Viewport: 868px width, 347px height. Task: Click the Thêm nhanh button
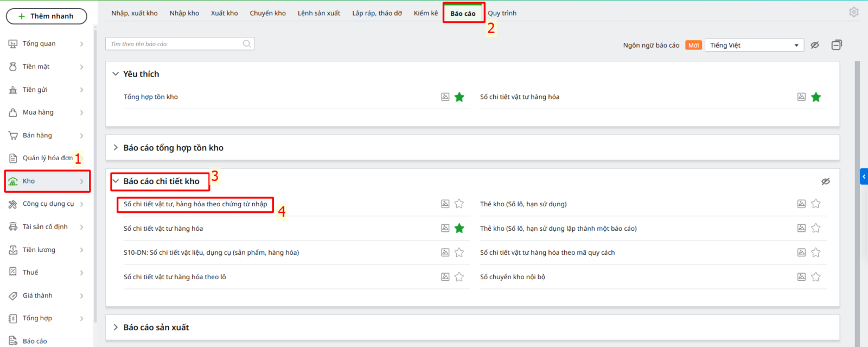47,16
